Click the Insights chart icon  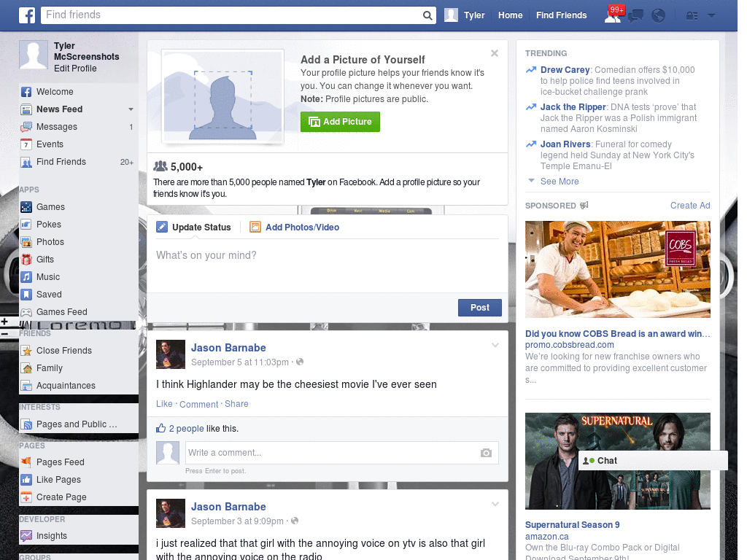coord(26,536)
